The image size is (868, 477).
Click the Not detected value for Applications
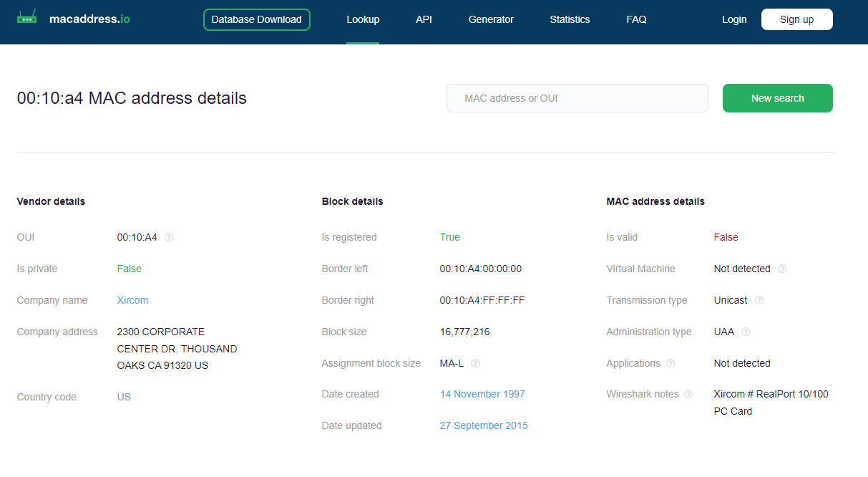coord(742,363)
